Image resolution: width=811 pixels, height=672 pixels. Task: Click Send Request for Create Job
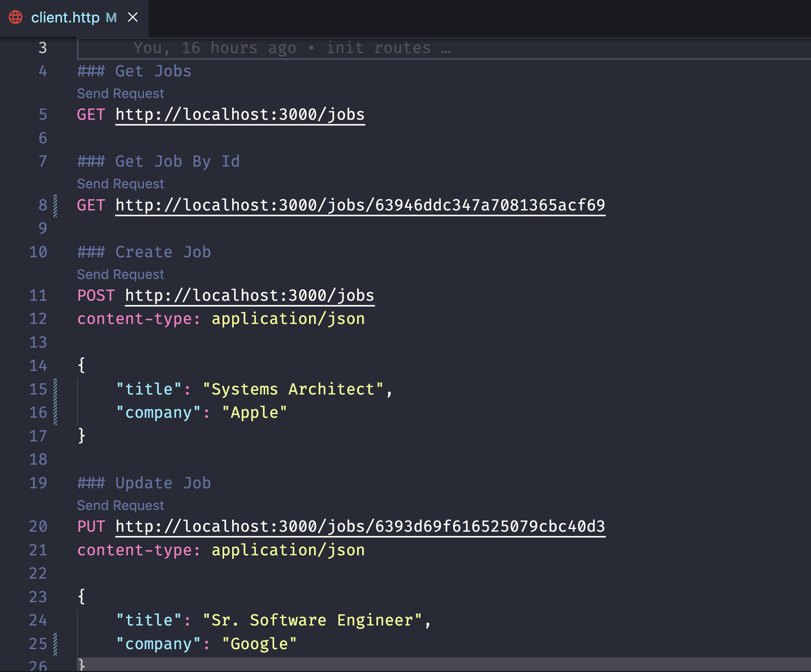point(120,274)
